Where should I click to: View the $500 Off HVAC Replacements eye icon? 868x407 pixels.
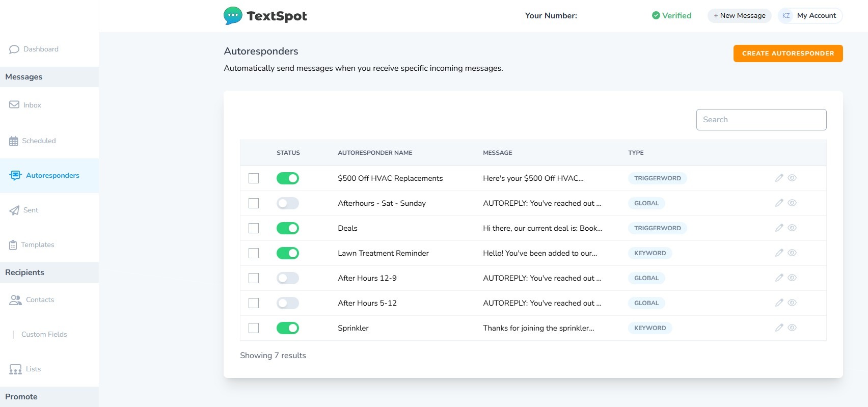792,178
